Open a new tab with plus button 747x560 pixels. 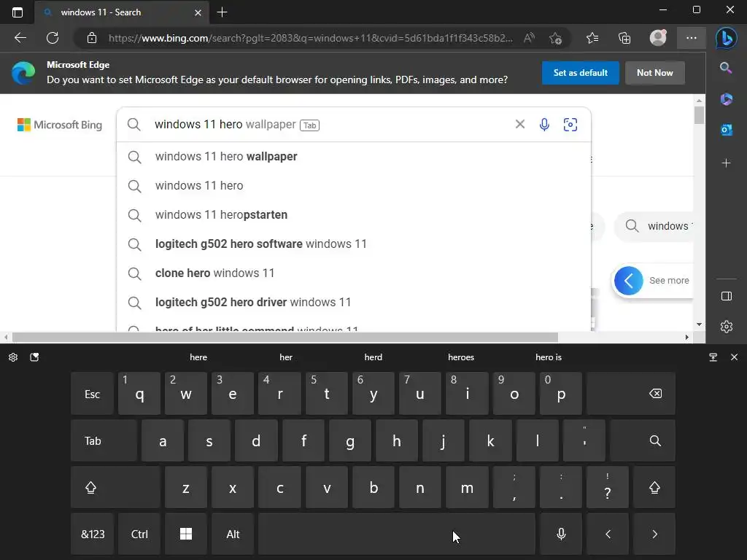(222, 12)
